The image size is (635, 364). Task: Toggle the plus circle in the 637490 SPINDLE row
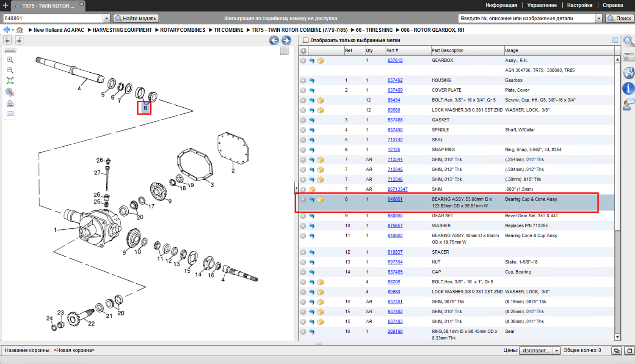[303, 130]
